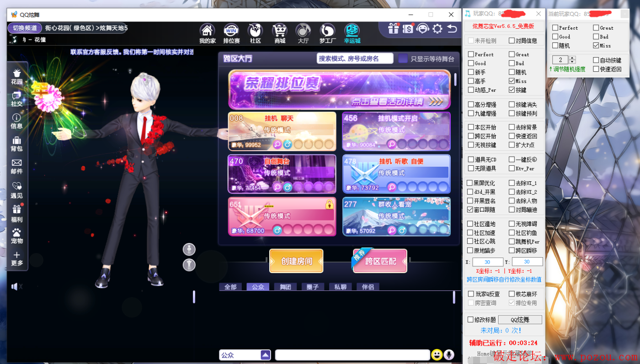Open 背包 backpack sidebar icon

[17, 144]
